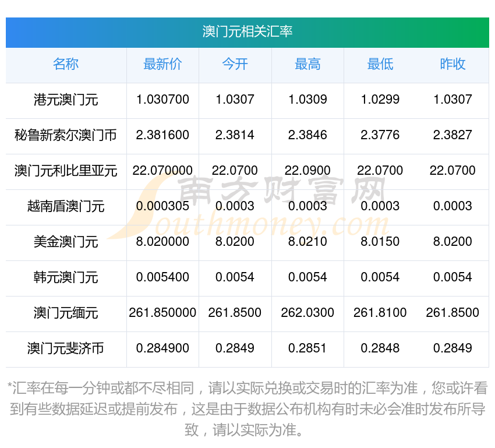The width and height of the screenshot is (495, 448).
Task: Click the 1.030700 latest price for 港元澳门元
Action: click(x=162, y=100)
